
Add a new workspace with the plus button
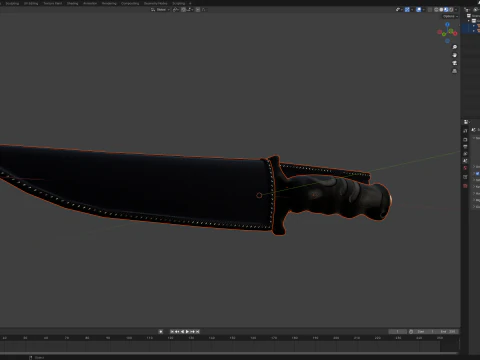190,3
